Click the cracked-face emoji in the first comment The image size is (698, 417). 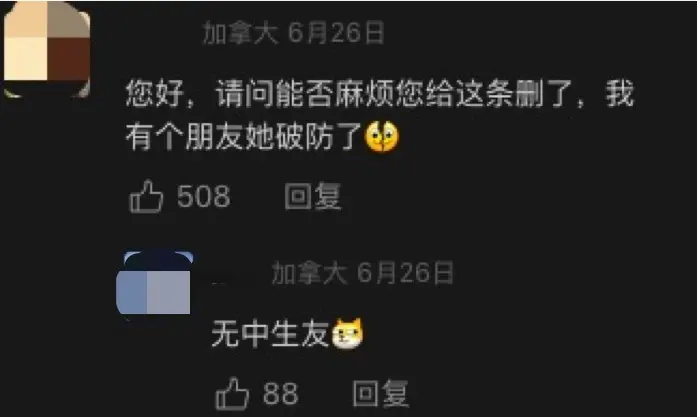click(x=381, y=136)
